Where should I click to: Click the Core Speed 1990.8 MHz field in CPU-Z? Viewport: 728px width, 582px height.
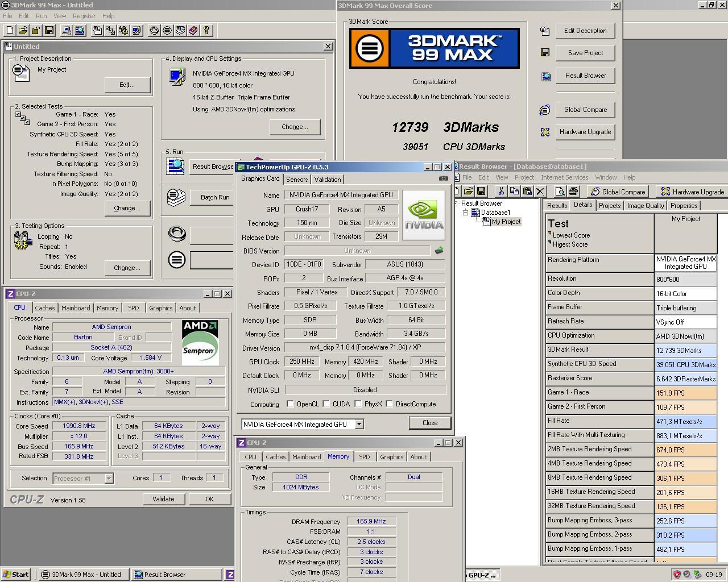(x=79, y=426)
